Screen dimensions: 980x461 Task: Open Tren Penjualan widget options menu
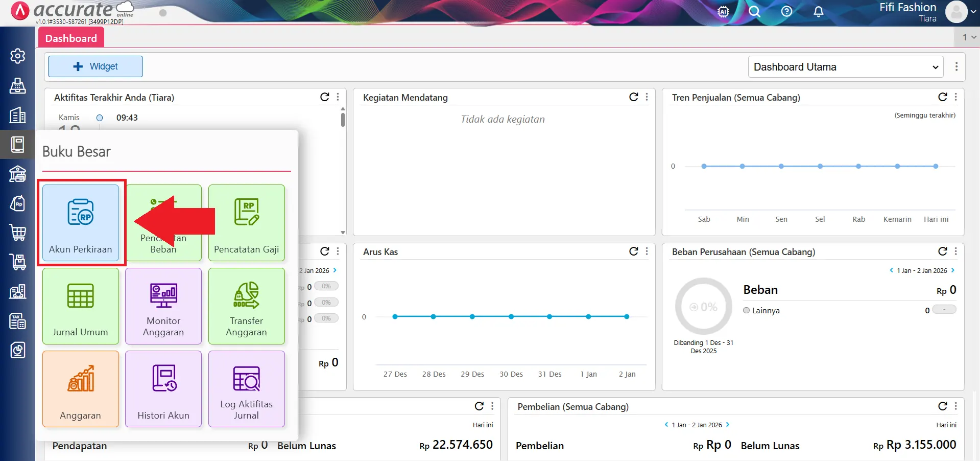(x=955, y=97)
